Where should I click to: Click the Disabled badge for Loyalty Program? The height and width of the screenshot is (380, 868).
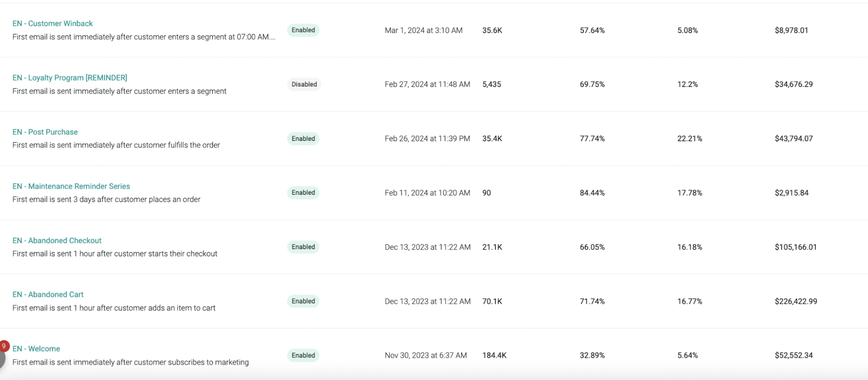(304, 84)
